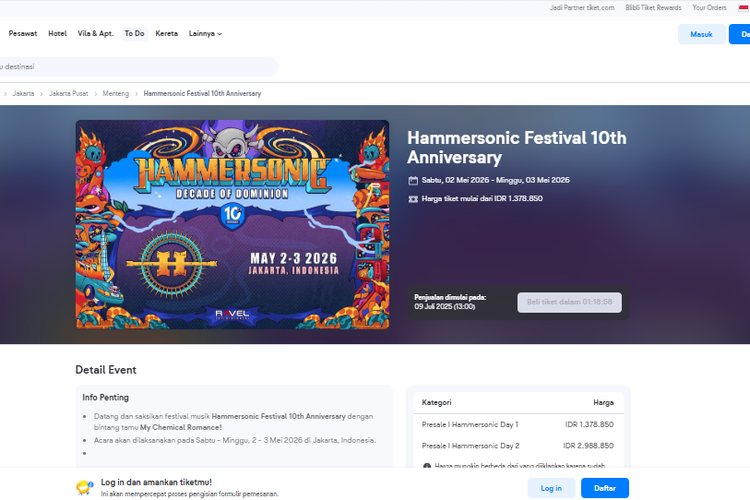750x500 pixels.
Task: Click the Jakarta Pusat breadcrumb link
Action: (x=68, y=94)
